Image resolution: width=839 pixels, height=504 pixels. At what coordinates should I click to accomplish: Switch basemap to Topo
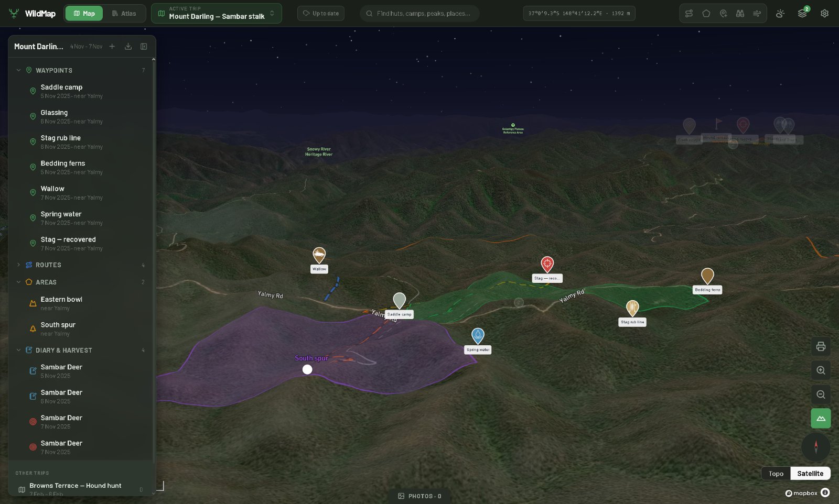point(776,474)
